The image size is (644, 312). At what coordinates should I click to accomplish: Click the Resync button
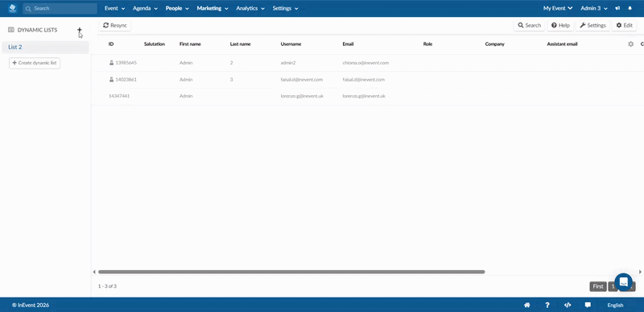pos(115,26)
